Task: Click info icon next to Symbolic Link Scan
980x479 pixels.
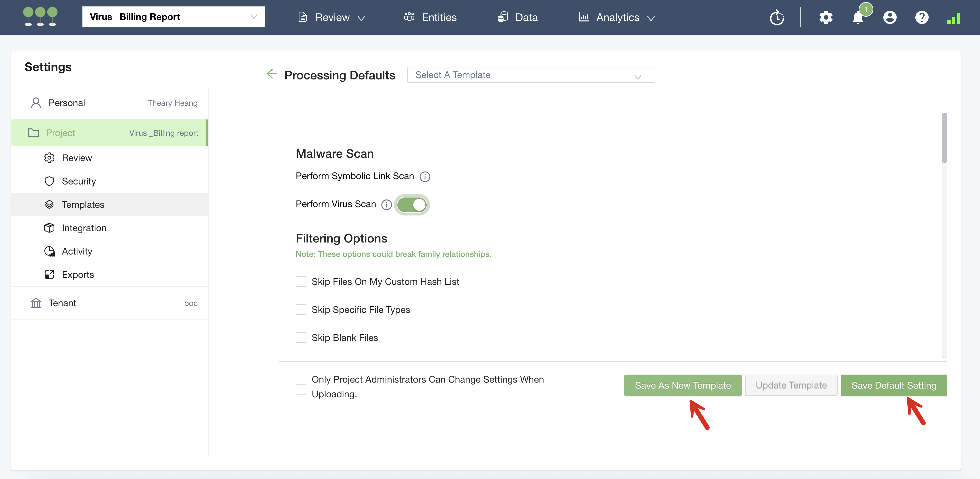Action: pyautogui.click(x=425, y=177)
